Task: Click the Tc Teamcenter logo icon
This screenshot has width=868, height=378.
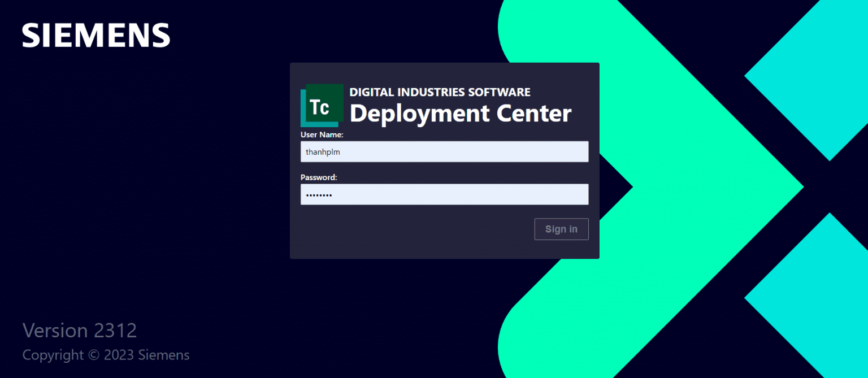Action: (322, 105)
